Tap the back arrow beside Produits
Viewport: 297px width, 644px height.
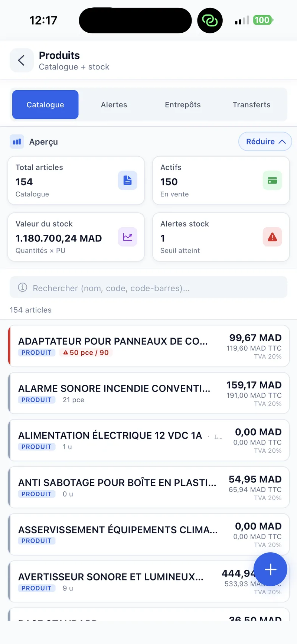[x=22, y=60]
